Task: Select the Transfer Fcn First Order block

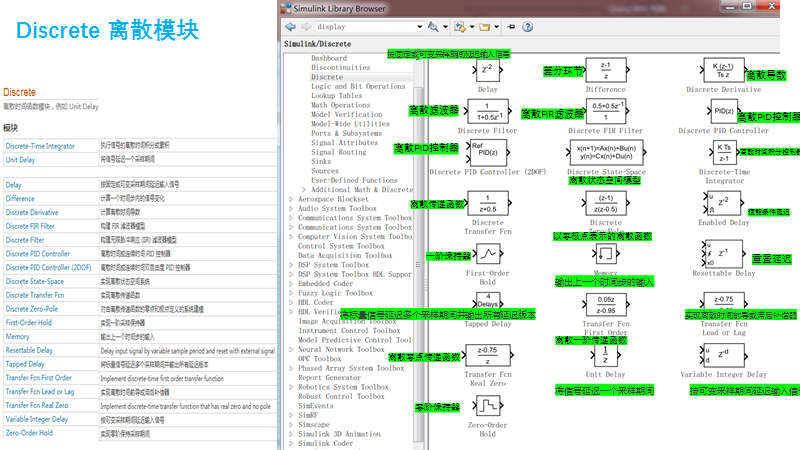Action: (x=606, y=305)
